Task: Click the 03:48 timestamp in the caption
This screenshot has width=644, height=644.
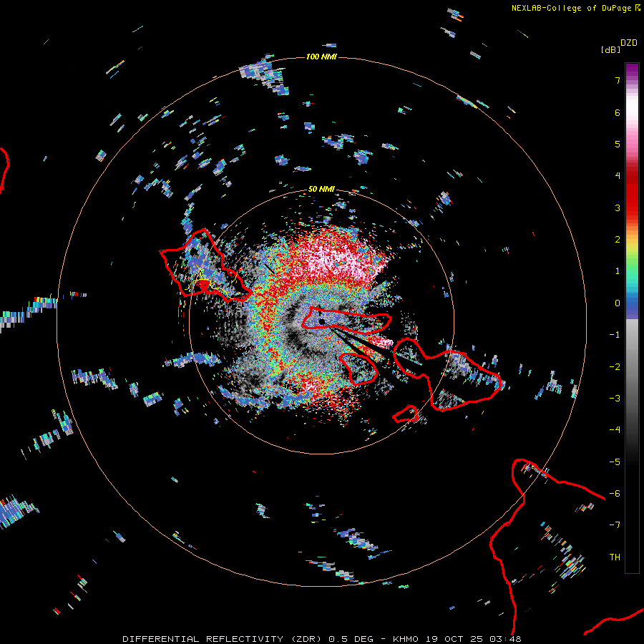Action: coord(507,639)
